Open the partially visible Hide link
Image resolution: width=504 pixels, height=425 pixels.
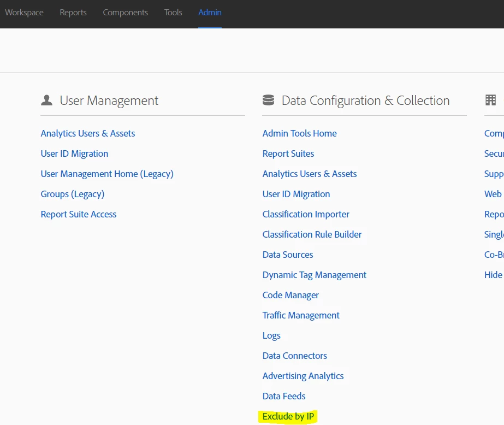[x=493, y=275]
